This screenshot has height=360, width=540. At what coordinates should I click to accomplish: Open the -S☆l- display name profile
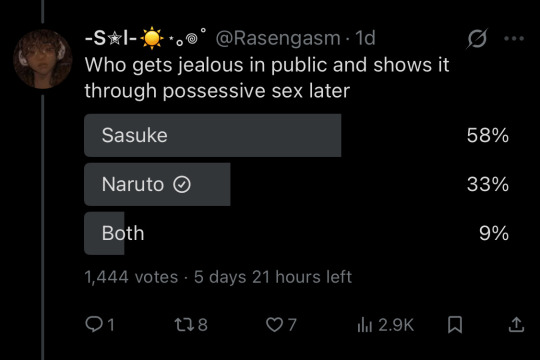tap(146, 38)
